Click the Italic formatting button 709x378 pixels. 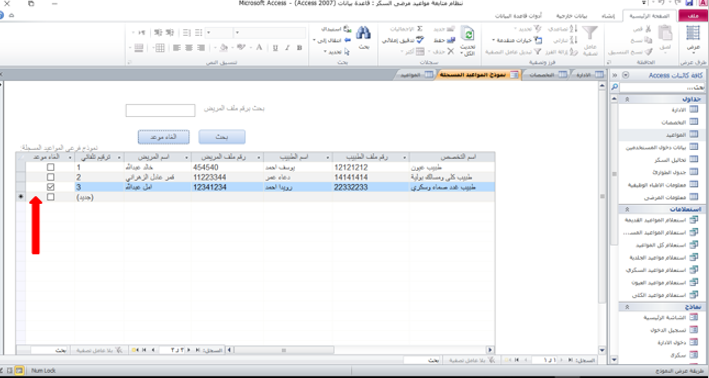coord(287,47)
